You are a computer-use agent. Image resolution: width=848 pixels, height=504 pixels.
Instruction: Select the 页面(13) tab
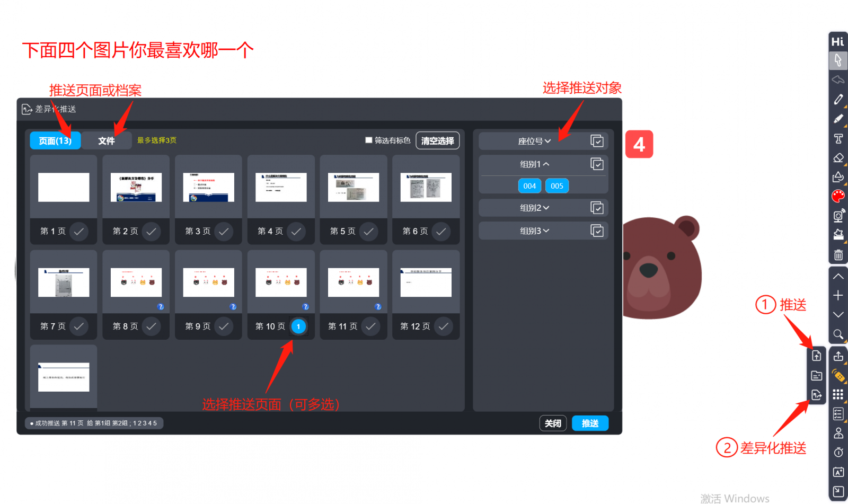(x=55, y=140)
